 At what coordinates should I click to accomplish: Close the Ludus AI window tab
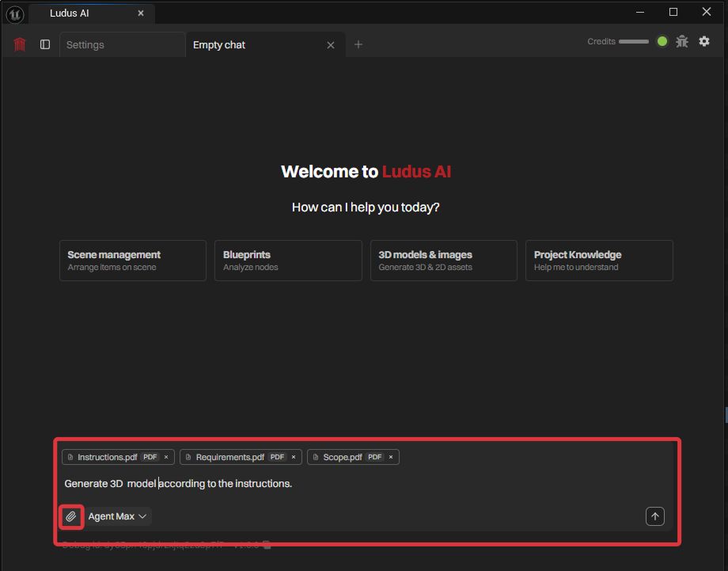click(141, 13)
